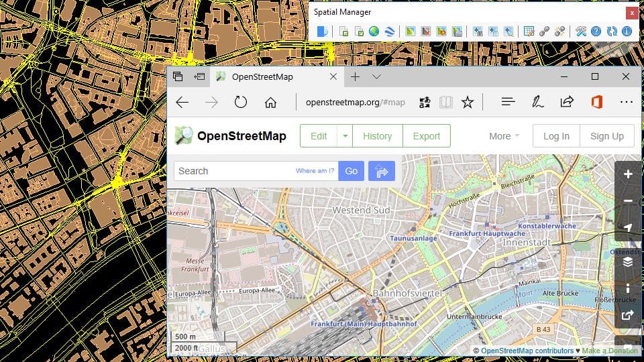
Task: Zoom out on the OpenStreetMap map
Action: tap(628, 200)
